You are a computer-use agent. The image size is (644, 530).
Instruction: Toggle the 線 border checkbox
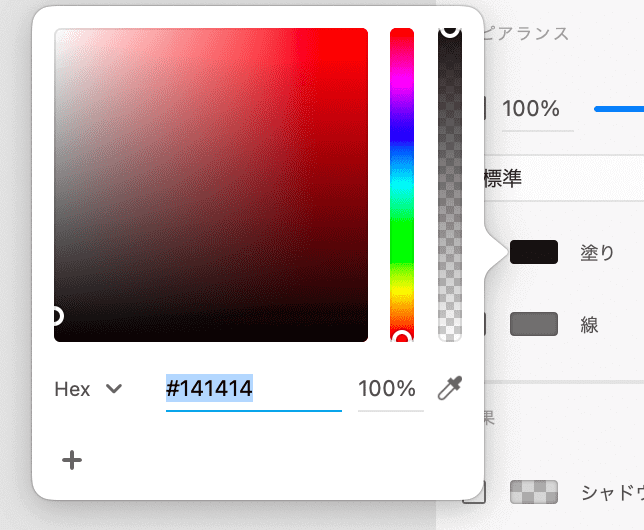481,324
